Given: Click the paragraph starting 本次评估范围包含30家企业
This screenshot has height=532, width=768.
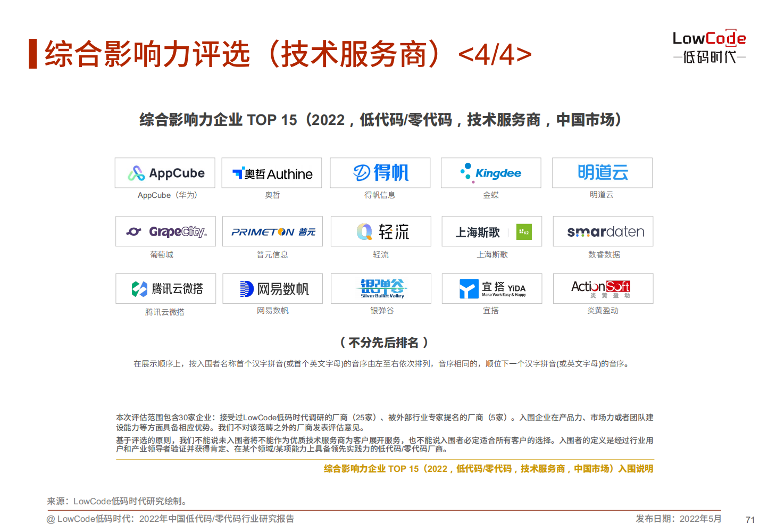Looking at the screenshot, I should pyautogui.click(x=385, y=422).
